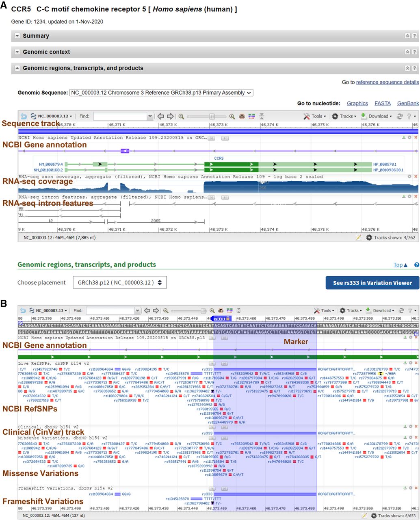Expand the Genomic context section

coord(17,52)
